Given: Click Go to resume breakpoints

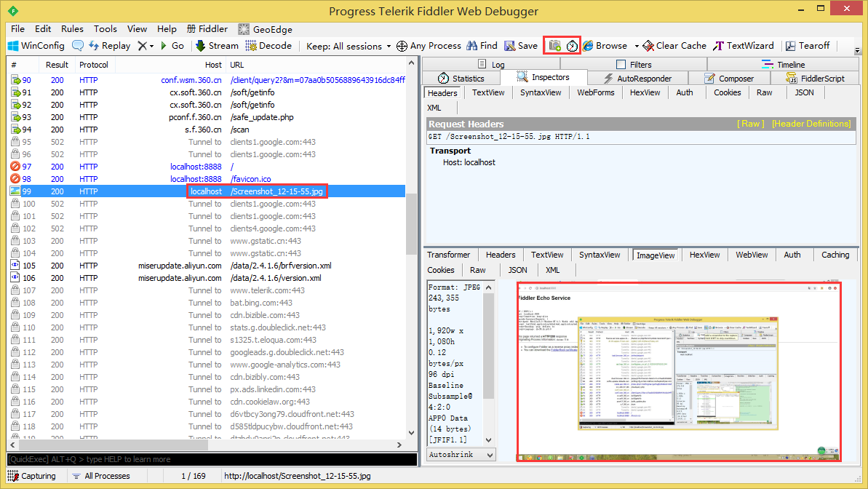Looking at the screenshot, I should click(x=172, y=46).
